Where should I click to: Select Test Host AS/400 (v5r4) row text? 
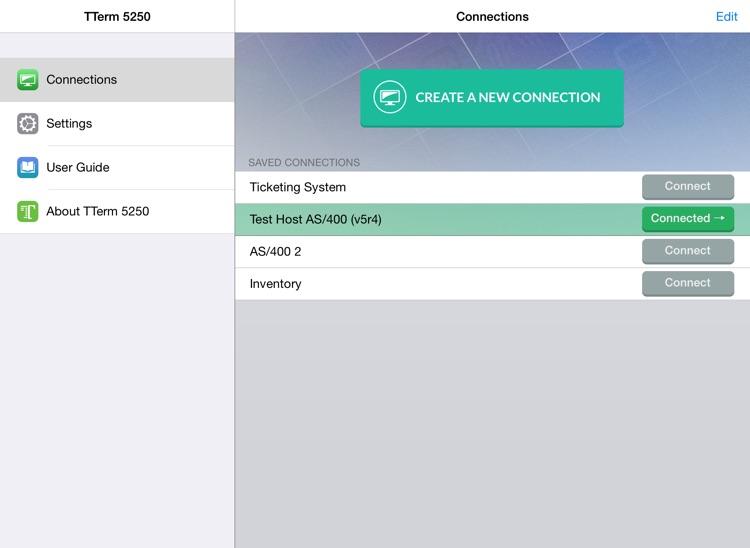click(316, 219)
